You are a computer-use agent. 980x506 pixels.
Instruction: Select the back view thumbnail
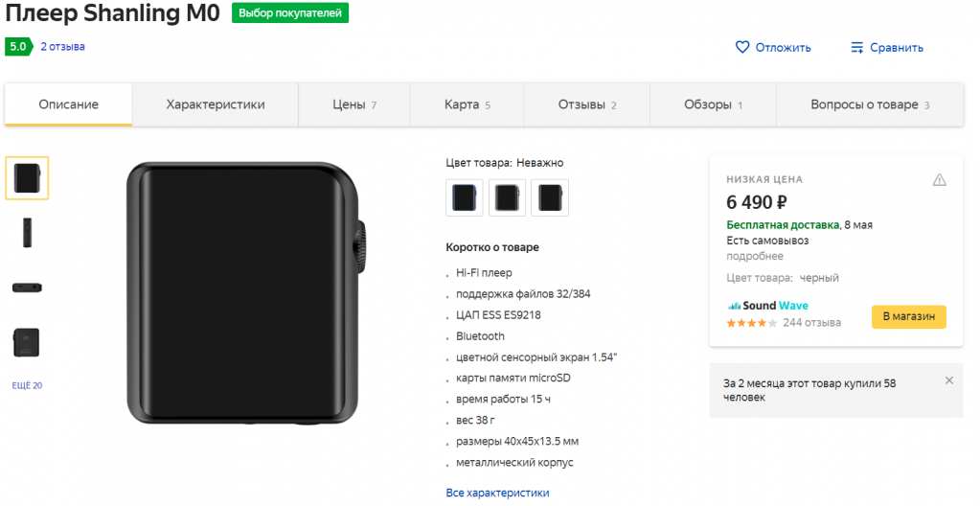27,342
